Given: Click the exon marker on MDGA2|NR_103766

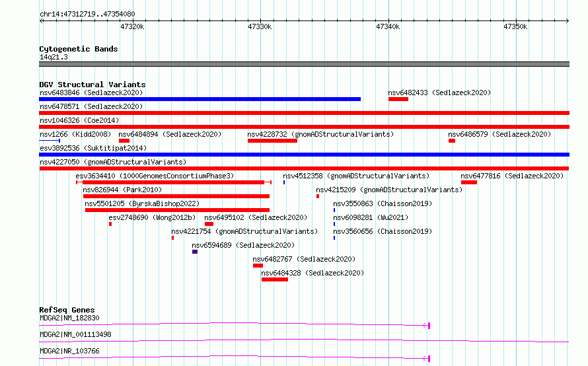Looking at the screenshot, I should 429,359.
